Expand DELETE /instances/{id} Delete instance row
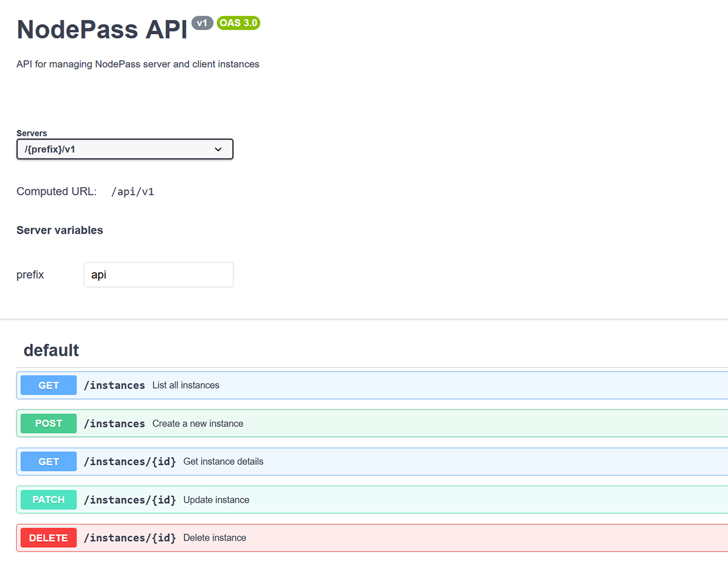The height and width of the screenshot is (562, 728). click(384, 538)
